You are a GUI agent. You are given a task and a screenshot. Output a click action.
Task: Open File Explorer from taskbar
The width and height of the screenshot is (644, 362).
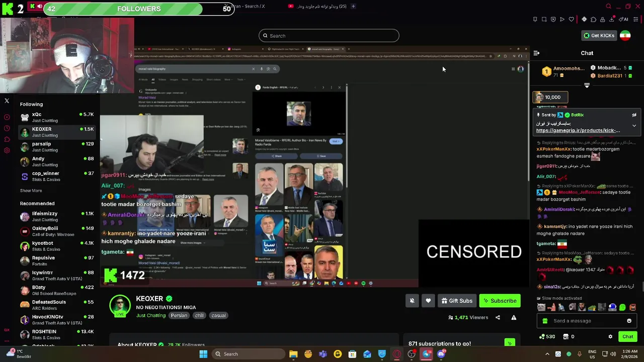click(x=293, y=354)
